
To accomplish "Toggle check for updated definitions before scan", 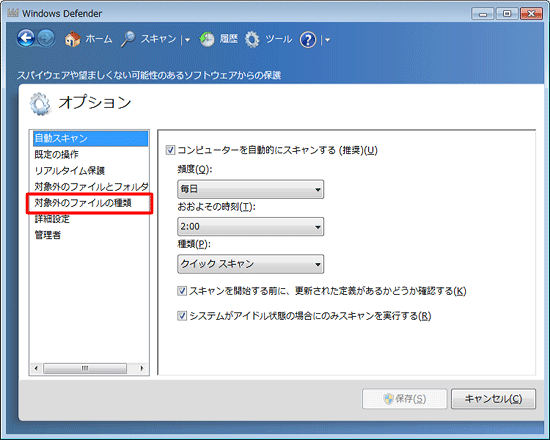I will tap(182, 291).
